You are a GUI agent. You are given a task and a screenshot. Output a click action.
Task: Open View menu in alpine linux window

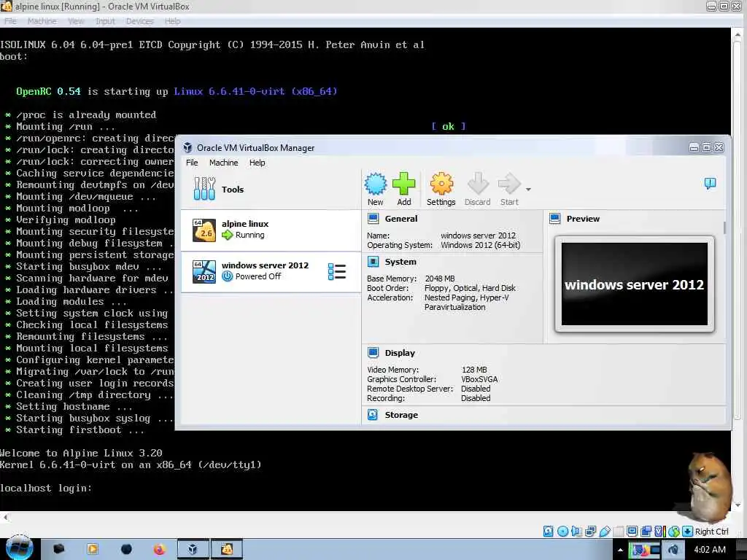point(76,21)
